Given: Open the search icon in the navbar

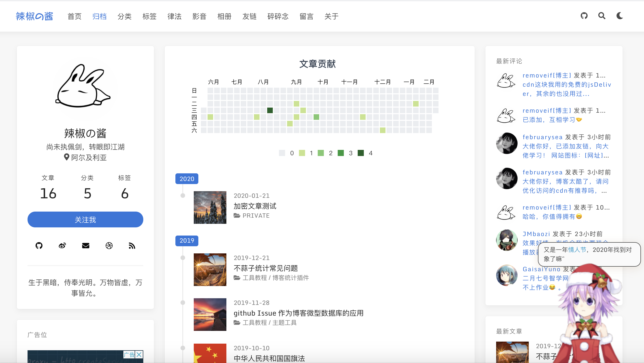Looking at the screenshot, I should 602,16.
